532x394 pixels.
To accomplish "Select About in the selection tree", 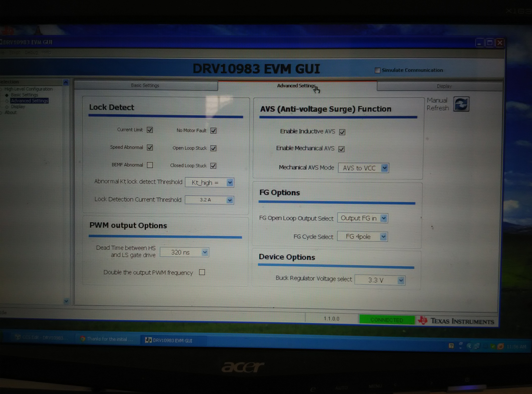I will click(10, 112).
